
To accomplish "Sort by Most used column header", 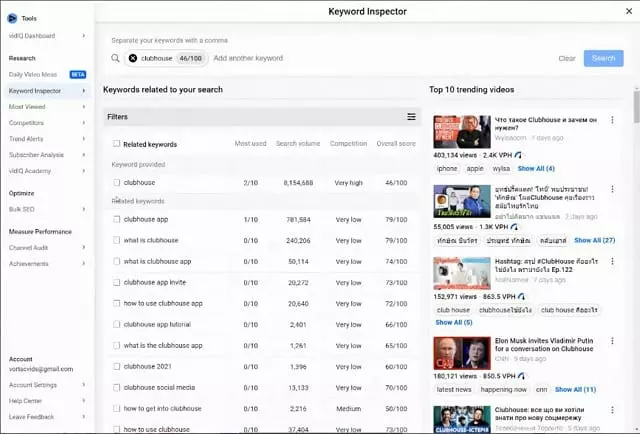I will click(250, 144).
